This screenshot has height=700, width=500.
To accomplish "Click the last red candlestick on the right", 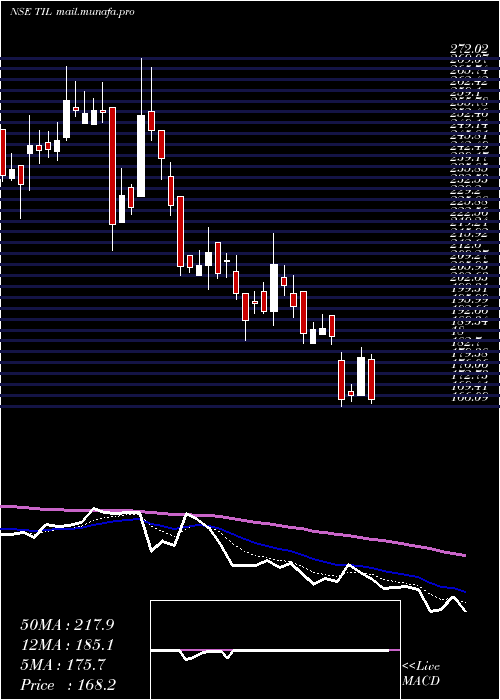I will pos(371,379).
